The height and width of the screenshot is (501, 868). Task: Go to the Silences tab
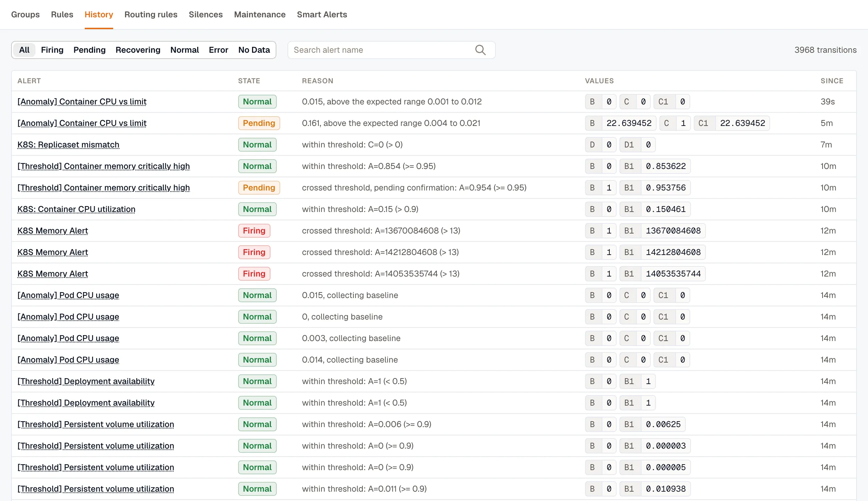[x=206, y=15]
